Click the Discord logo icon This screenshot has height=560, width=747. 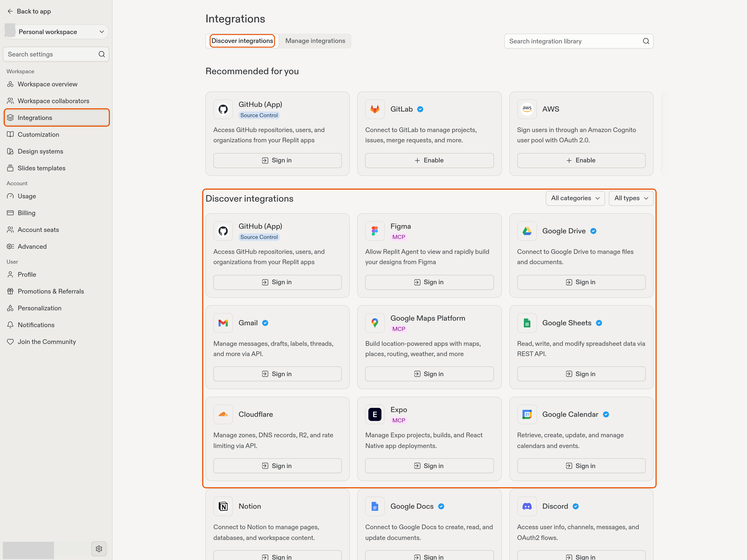coord(527,506)
